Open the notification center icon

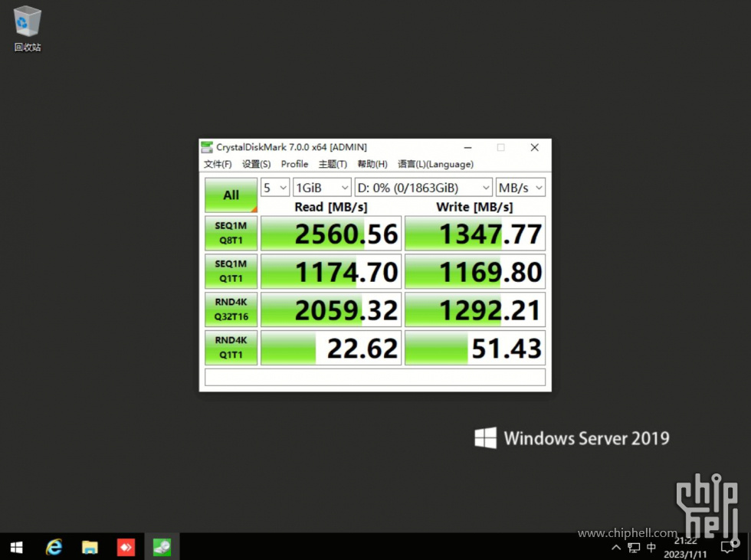pyautogui.click(x=727, y=547)
